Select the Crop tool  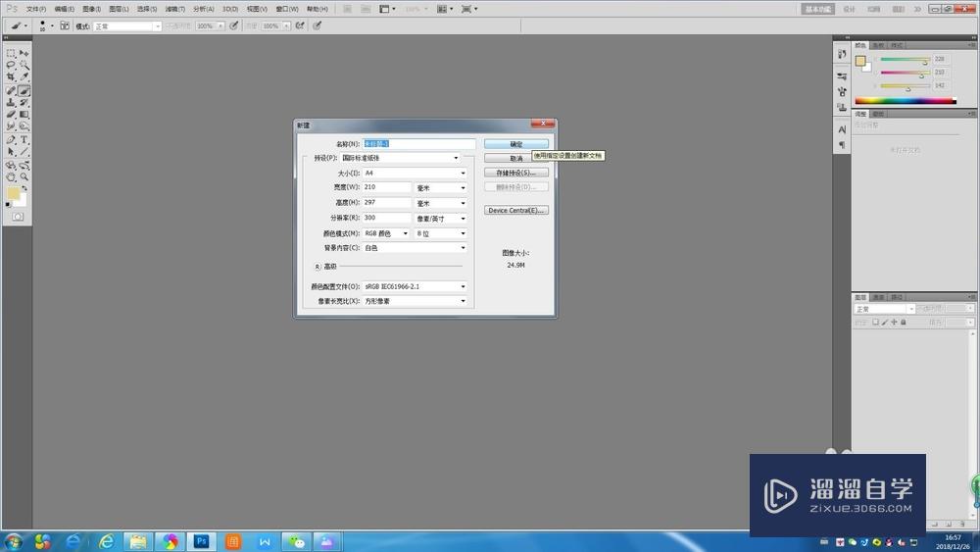point(11,77)
